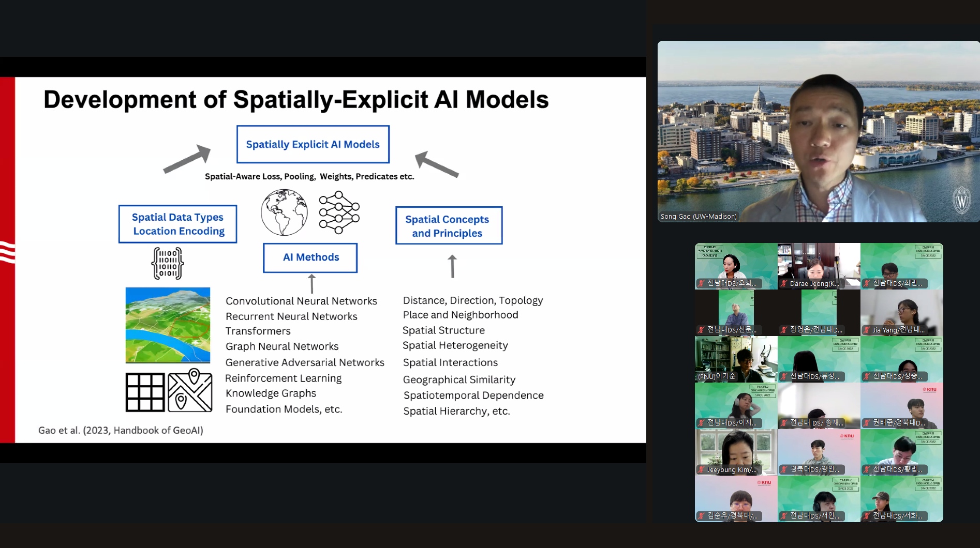Click the 3D terrain map image
The height and width of the screenshot is (548, 980).
pyautogui.click(x=168, y=325)
